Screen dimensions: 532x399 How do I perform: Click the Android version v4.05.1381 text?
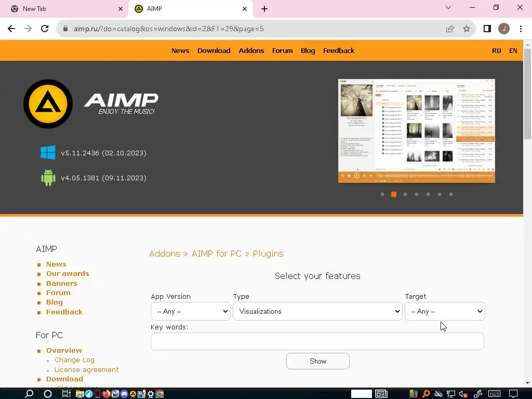tap(103, 178)
